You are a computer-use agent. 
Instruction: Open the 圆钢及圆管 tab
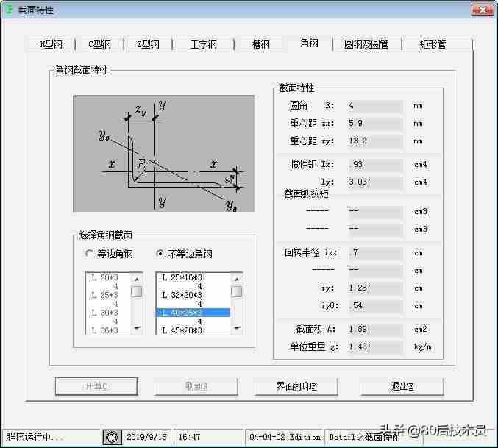point(366,44)
